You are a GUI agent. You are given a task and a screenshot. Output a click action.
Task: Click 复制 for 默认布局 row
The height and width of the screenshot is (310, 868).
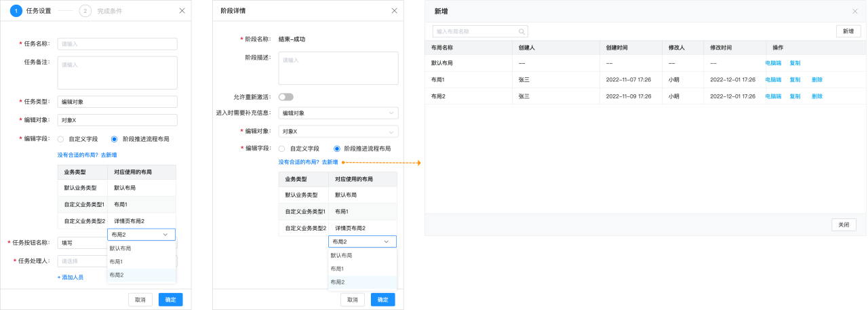pyautogui.click(x=795, y=63)
